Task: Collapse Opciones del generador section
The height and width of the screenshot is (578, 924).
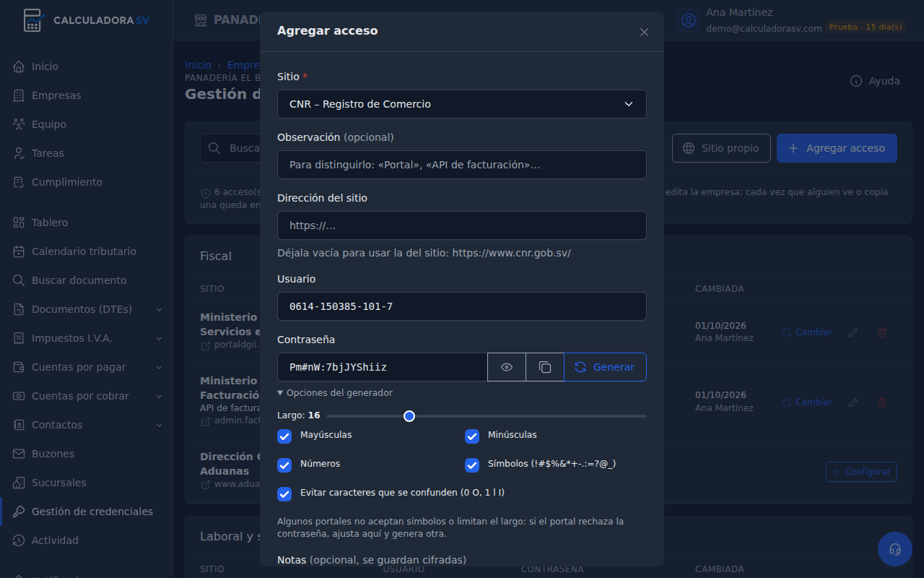Action: point(335,393)
